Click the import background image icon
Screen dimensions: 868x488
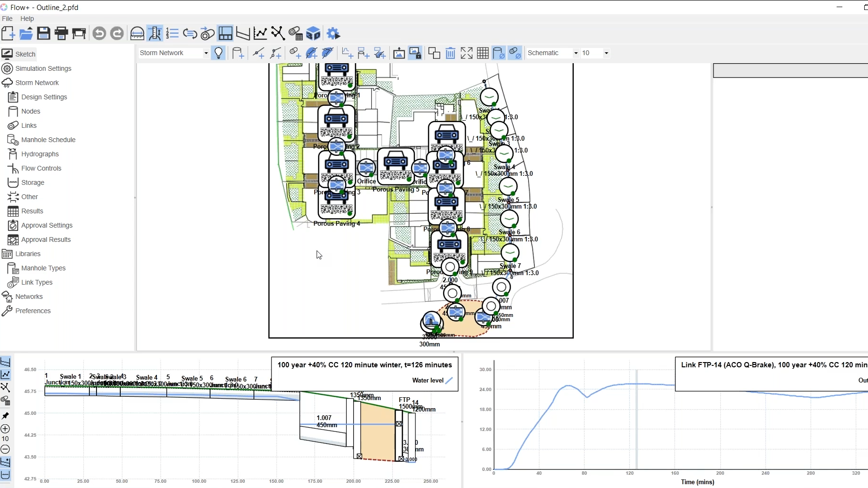pos(399,53)
